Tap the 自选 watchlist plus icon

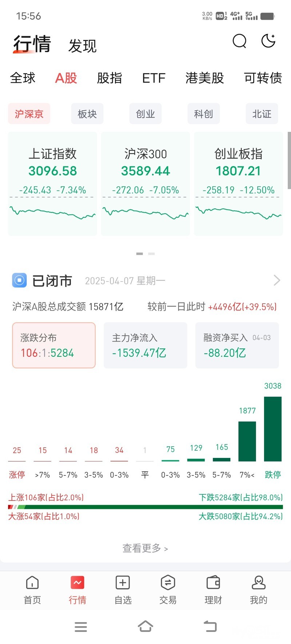123,583
